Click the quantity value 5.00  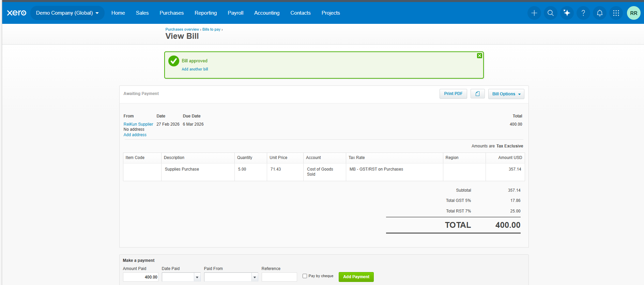pyautogui.click(x=242, y=169)
